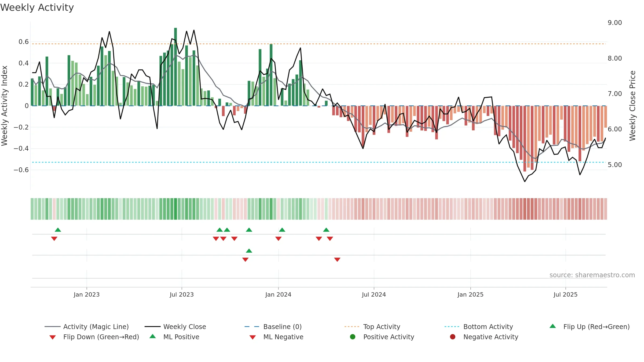Click the 9.00 price axis label
The width and height of the screenshot is (644, 362).
coord(615,23)
